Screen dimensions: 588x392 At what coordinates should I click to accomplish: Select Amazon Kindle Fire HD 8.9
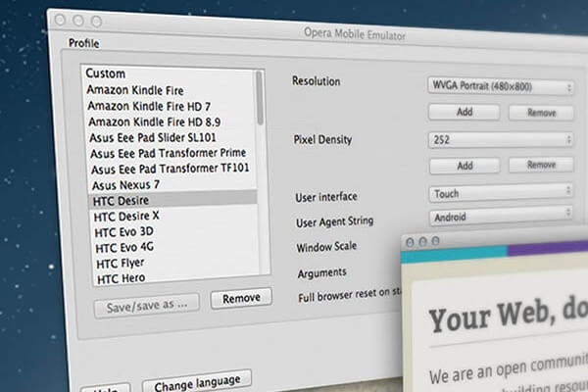(153, 121)
